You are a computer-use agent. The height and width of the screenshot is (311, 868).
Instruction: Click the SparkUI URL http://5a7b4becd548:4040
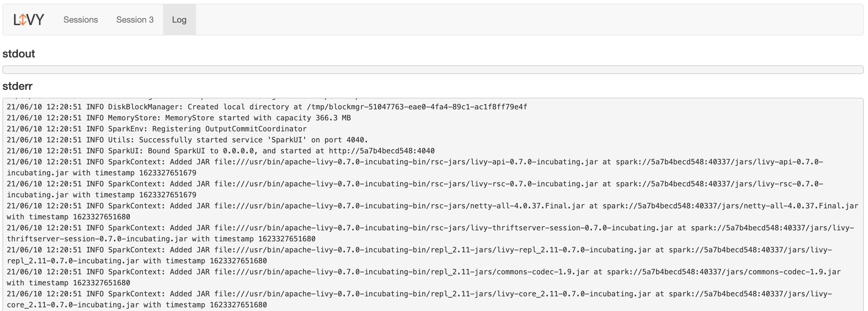click(381, 151)
